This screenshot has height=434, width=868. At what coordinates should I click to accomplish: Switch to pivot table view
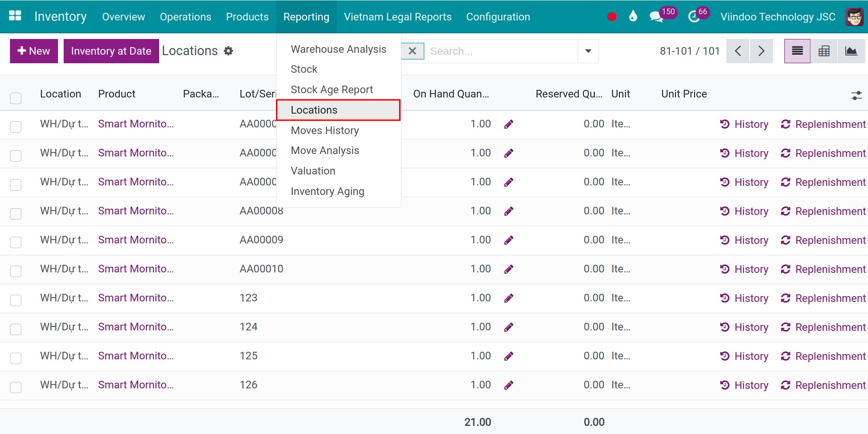[824, 51]
